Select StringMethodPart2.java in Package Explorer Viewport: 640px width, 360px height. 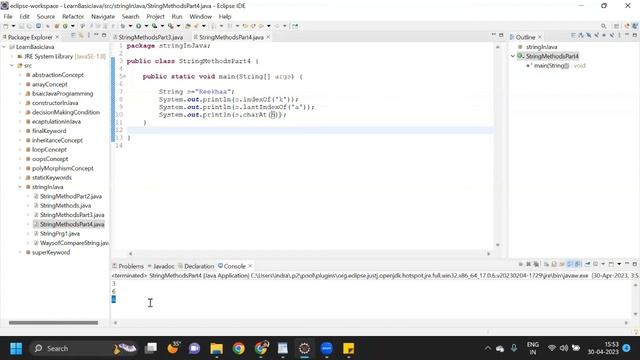coord(71,196)
